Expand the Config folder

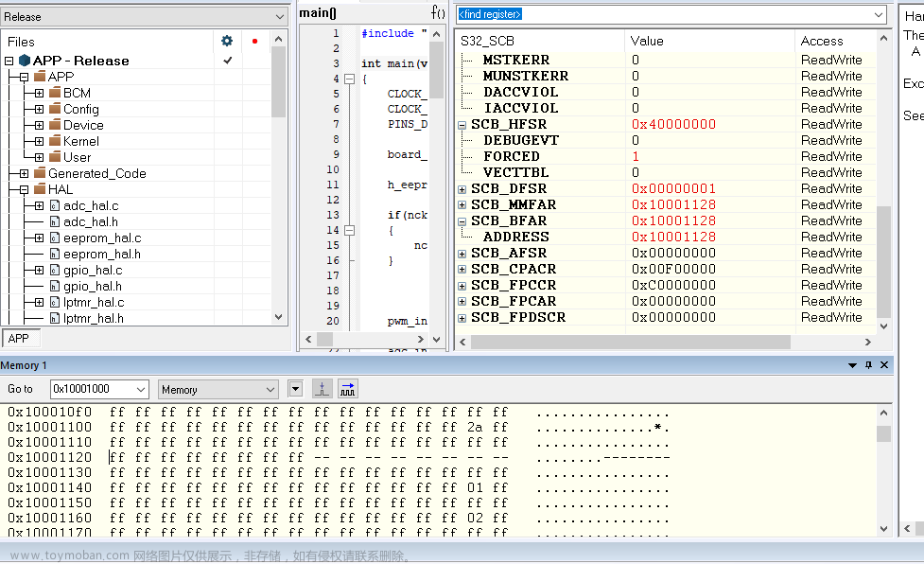click(39, 109)
